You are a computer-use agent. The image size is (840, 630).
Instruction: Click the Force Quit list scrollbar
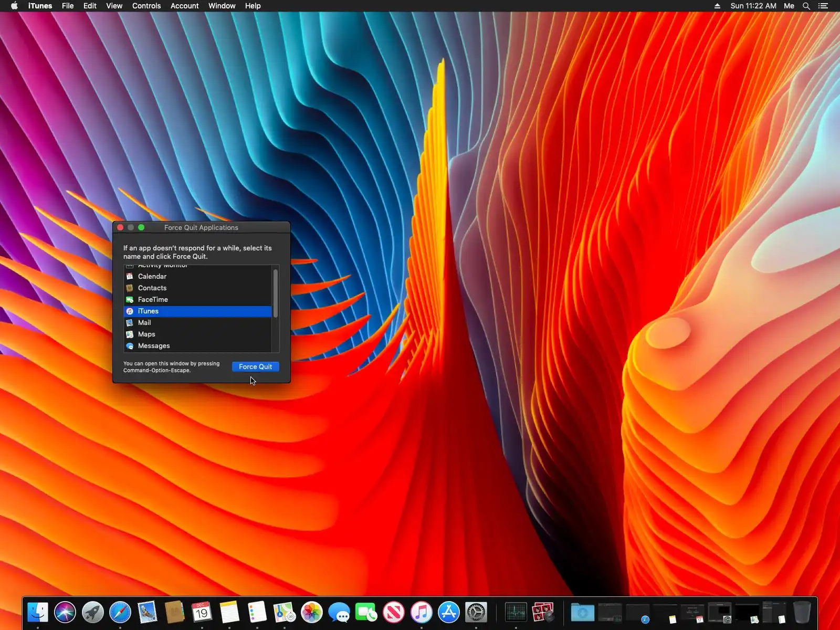pos(276,293)
